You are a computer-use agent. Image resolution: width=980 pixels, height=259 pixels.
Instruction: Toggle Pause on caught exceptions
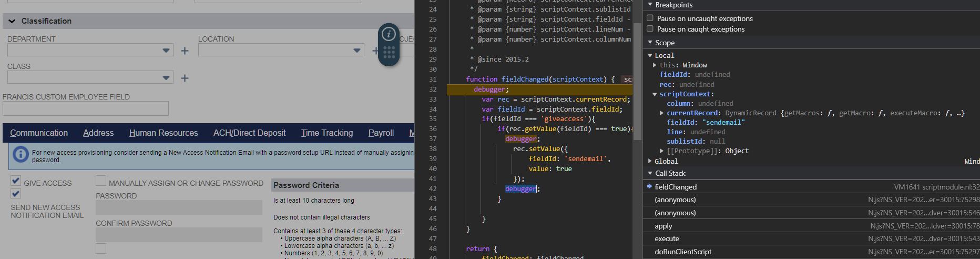coord(650,28)
